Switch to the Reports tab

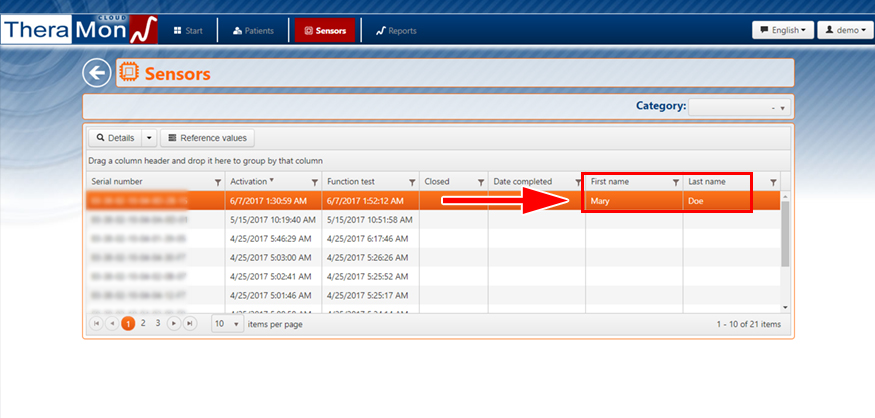[x=396, y=31]
